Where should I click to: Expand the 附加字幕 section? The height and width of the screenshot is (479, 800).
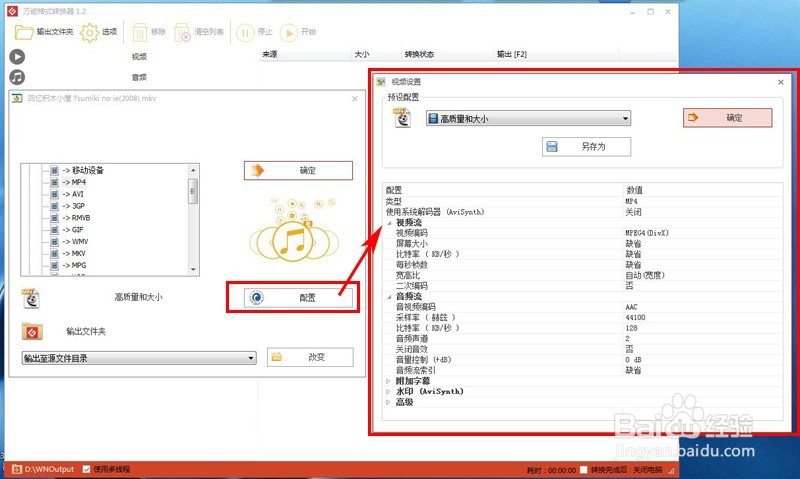388,381
